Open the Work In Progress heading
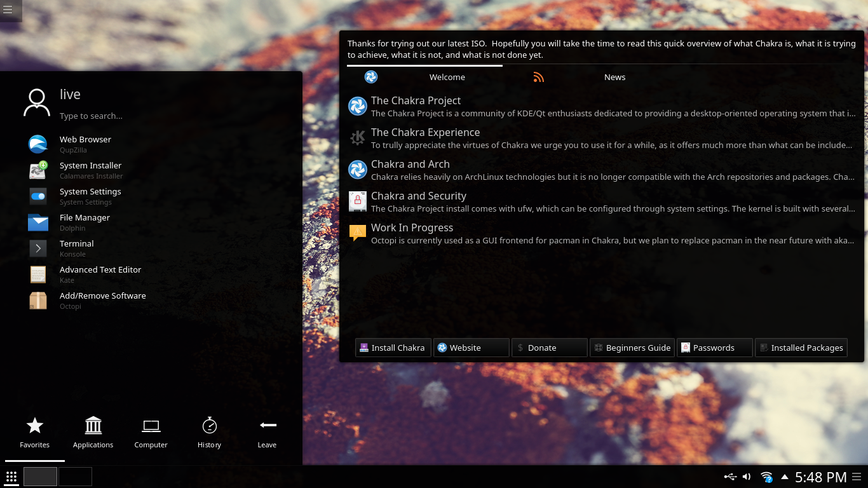The image size is (868, 488). point(412,227)
